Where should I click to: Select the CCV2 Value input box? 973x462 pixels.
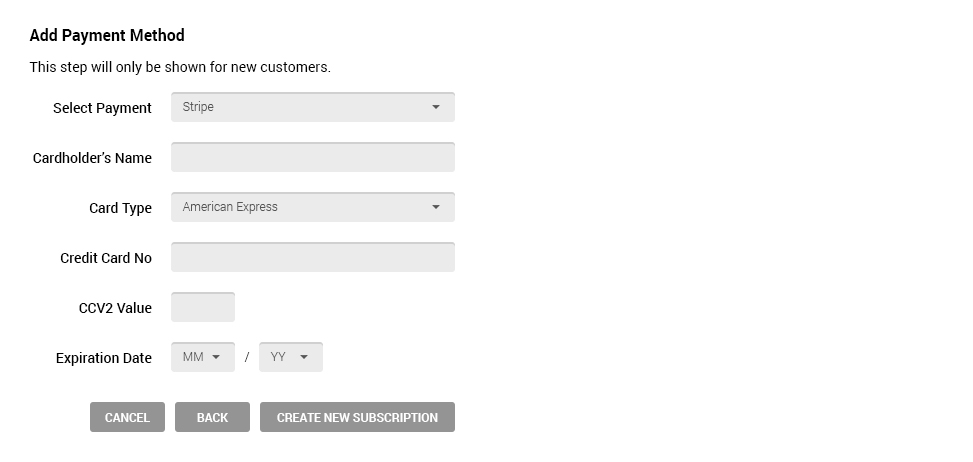coord(203,307)
